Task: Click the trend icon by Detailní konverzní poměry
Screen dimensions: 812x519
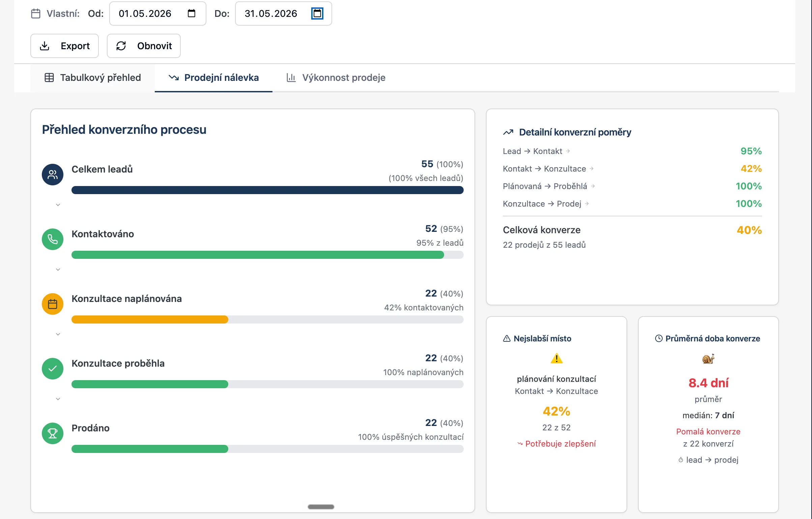Action: coord(508,132)
